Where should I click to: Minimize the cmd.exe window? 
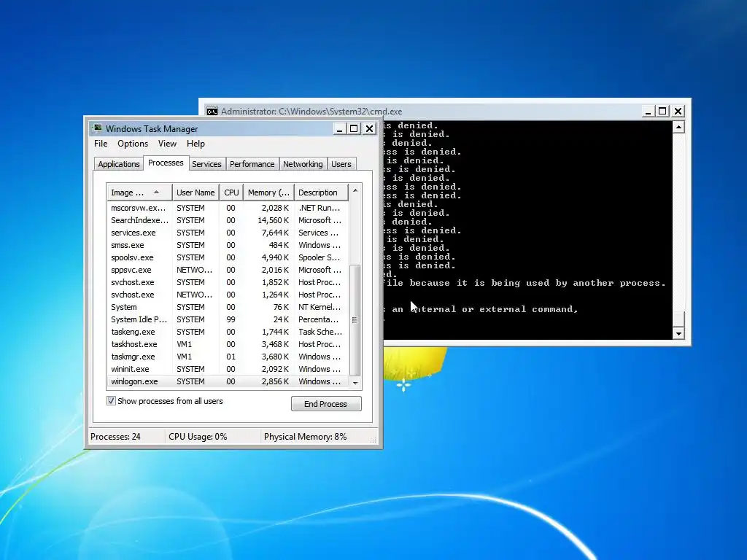click(648, 112)
